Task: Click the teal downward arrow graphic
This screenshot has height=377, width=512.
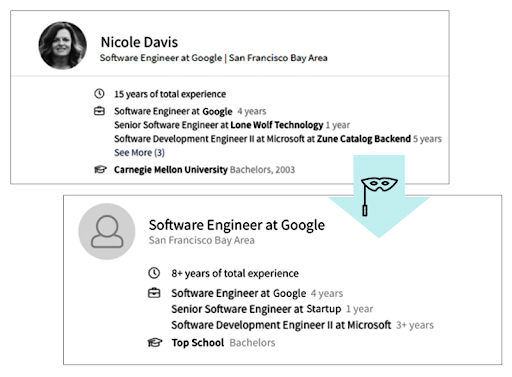Action: tap(379, 196)
